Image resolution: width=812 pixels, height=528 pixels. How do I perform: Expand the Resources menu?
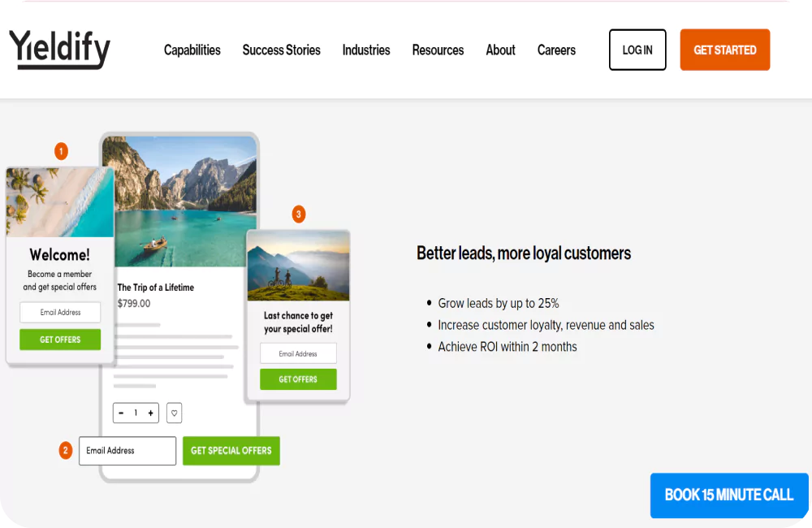pos(438,50)
